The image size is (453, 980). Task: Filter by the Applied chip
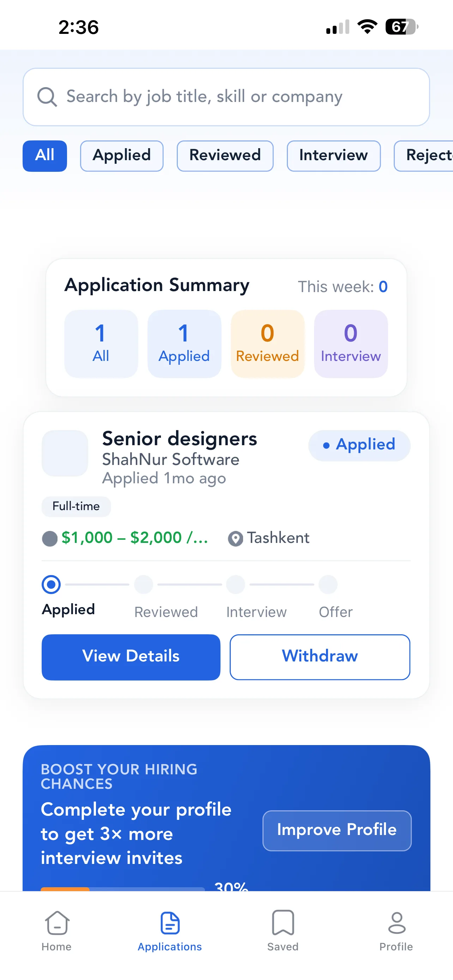click(x=122, y=156)
